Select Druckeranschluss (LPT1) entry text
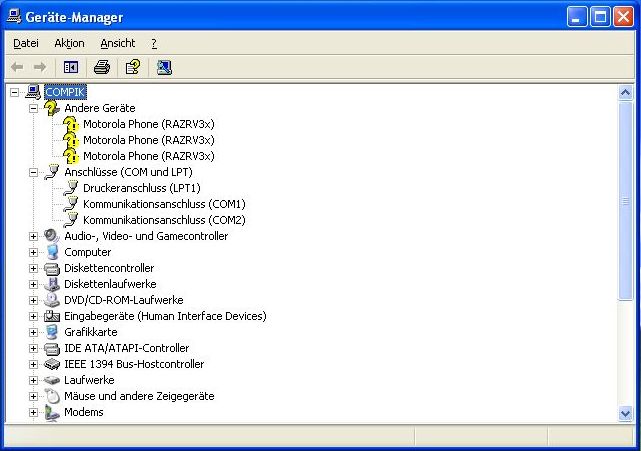 (142, 188)
